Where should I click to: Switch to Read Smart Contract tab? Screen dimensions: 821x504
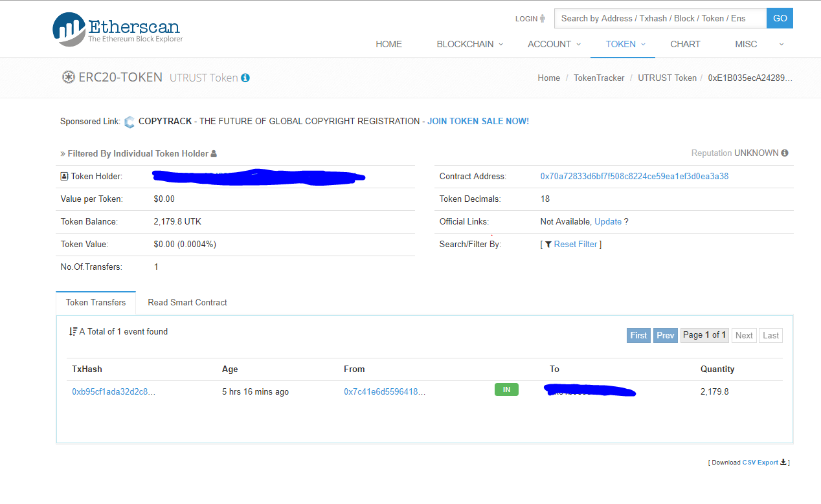pos(187,303)
